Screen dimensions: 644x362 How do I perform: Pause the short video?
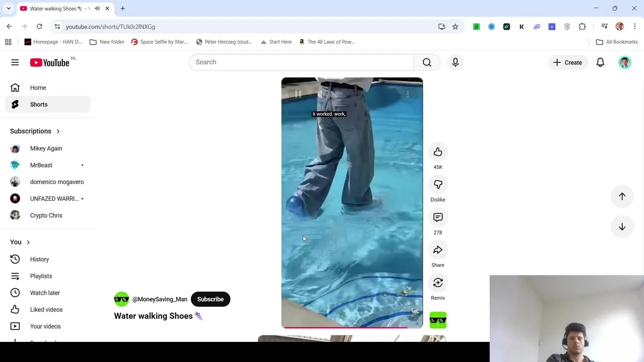298,94
